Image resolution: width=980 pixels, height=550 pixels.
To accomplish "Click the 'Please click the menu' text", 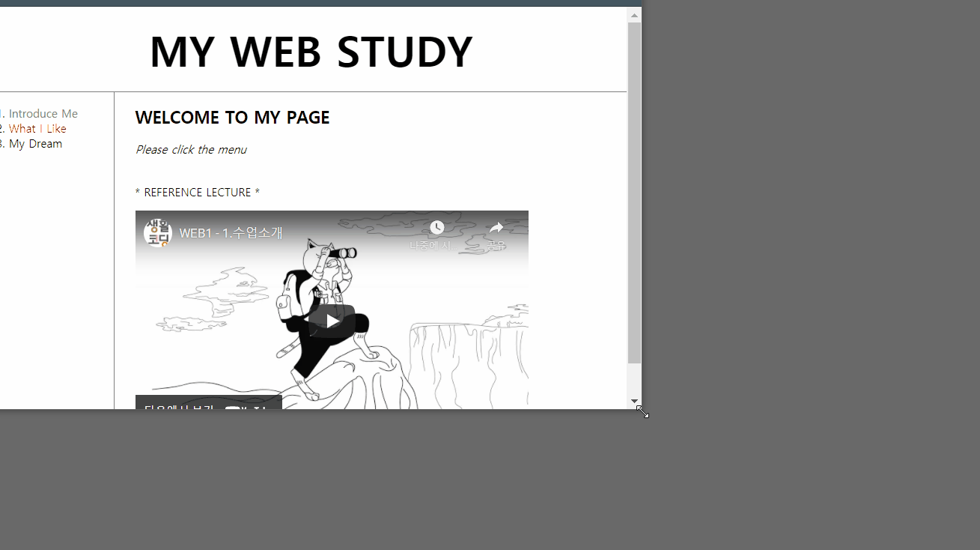I will pos(191,150).
